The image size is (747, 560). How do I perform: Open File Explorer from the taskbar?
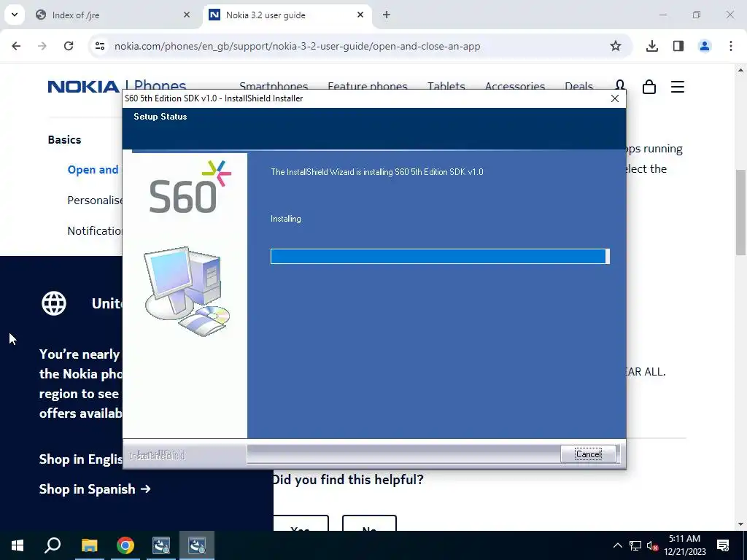coord(89,545)
